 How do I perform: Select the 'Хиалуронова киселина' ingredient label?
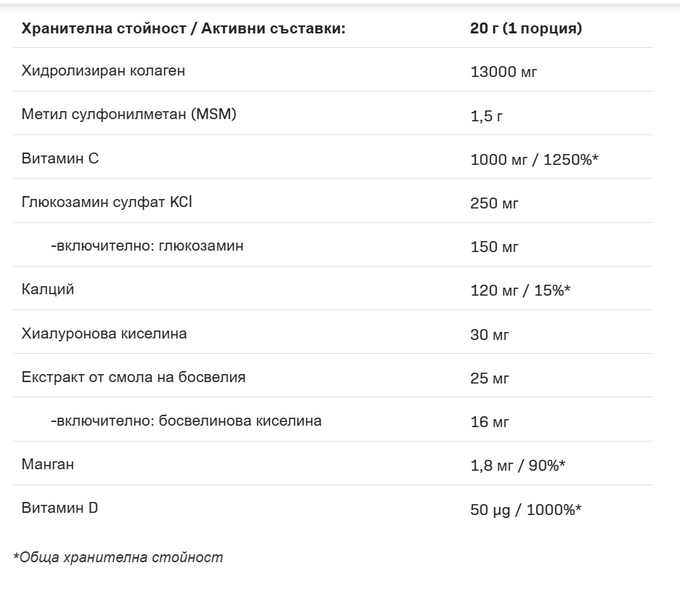click(104, 333)
